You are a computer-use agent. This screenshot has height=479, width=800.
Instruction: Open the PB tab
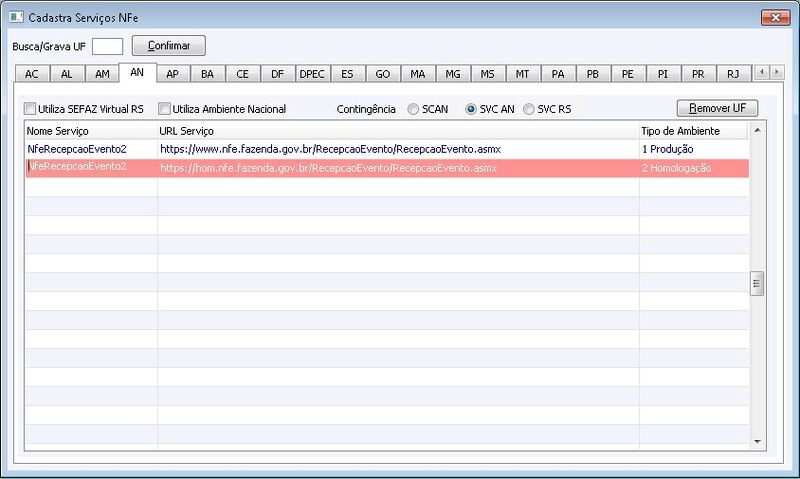[x=593, y=74]
